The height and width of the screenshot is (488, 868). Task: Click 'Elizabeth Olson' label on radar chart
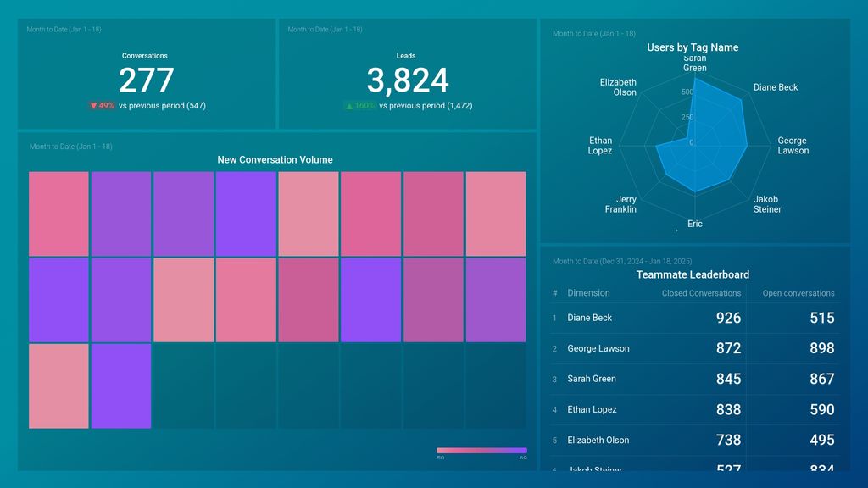tap(618, 87)
